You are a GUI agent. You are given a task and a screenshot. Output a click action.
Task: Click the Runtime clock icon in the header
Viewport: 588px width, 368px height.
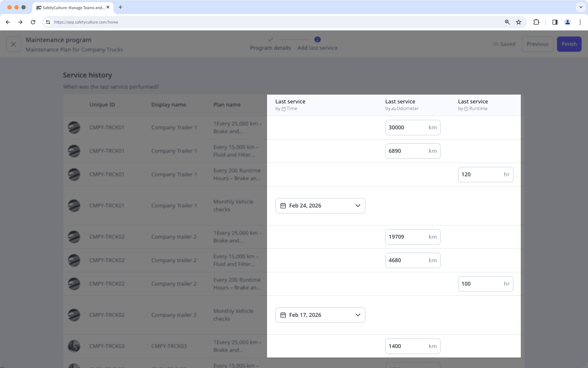point(465,109)
